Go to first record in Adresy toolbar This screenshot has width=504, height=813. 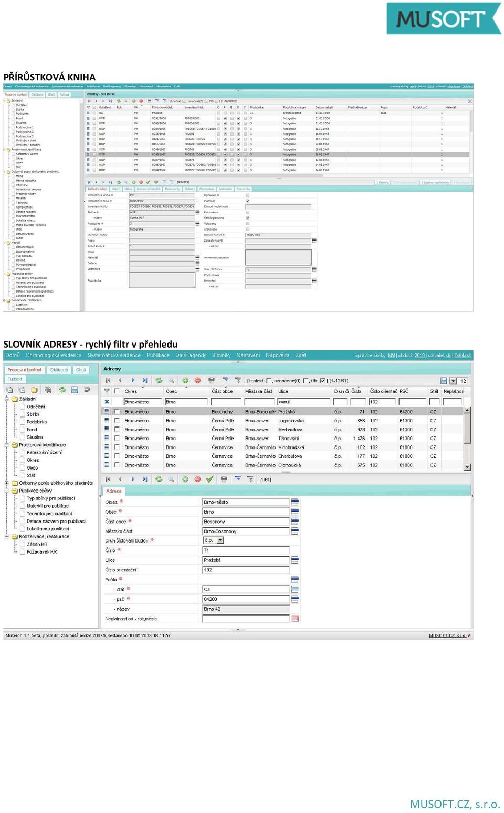(108, 380)
